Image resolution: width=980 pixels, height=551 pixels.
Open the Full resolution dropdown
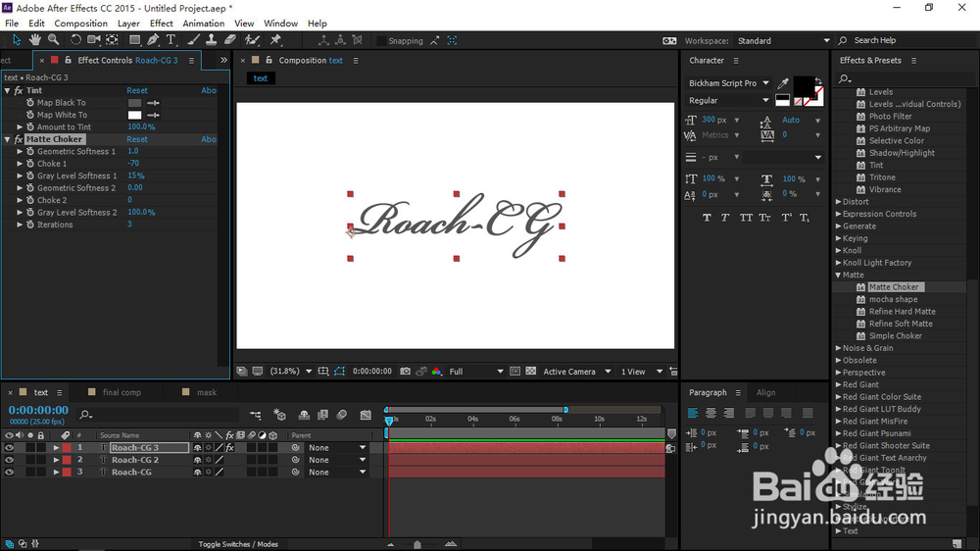coord(475,372)
